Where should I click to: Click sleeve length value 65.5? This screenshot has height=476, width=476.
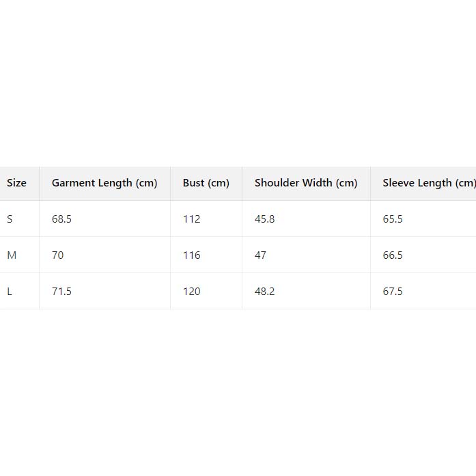393,219
